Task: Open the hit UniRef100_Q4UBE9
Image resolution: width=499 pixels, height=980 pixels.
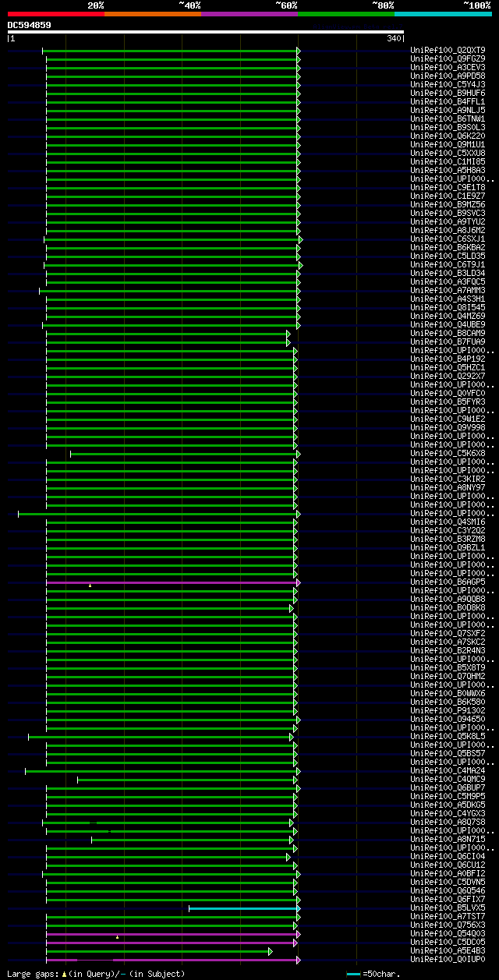Action: click(x=448, y=324)
